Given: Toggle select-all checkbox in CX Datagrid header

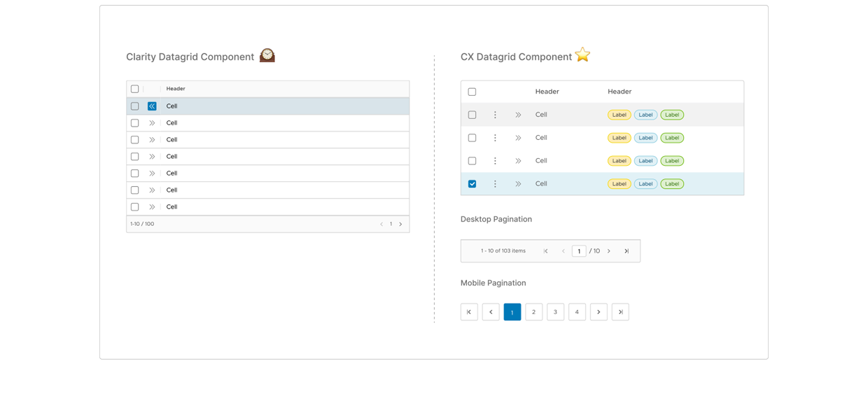Looking at the screenshot, I should tap(472, 92).
